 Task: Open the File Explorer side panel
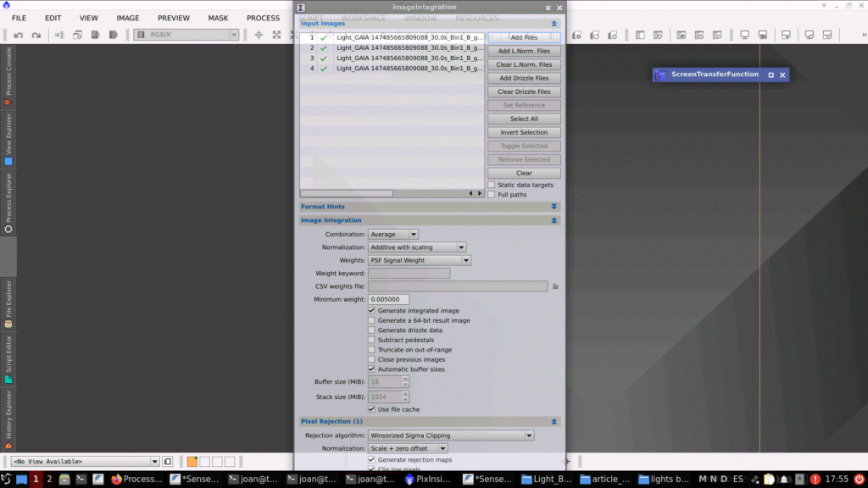8,303
